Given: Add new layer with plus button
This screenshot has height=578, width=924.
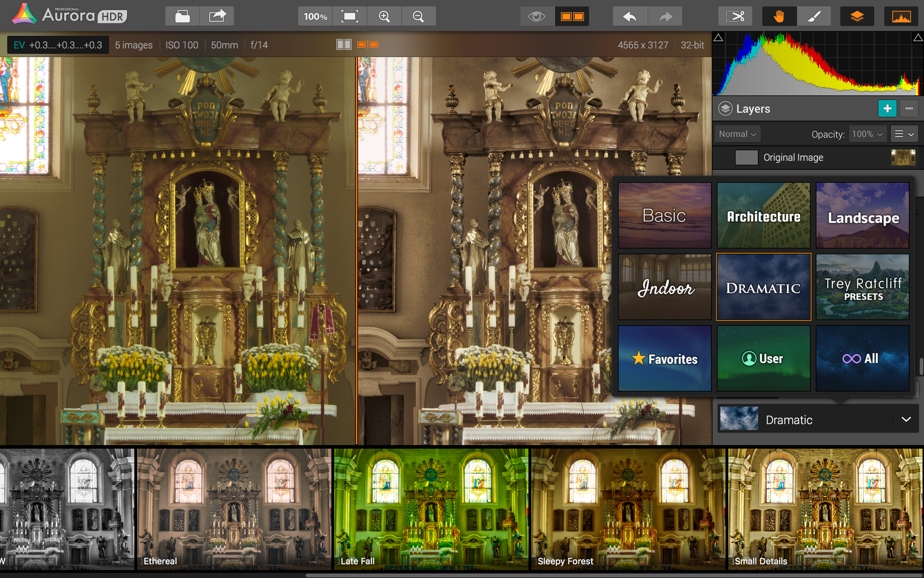Looking at the screenshot, I should coord(887,108).
